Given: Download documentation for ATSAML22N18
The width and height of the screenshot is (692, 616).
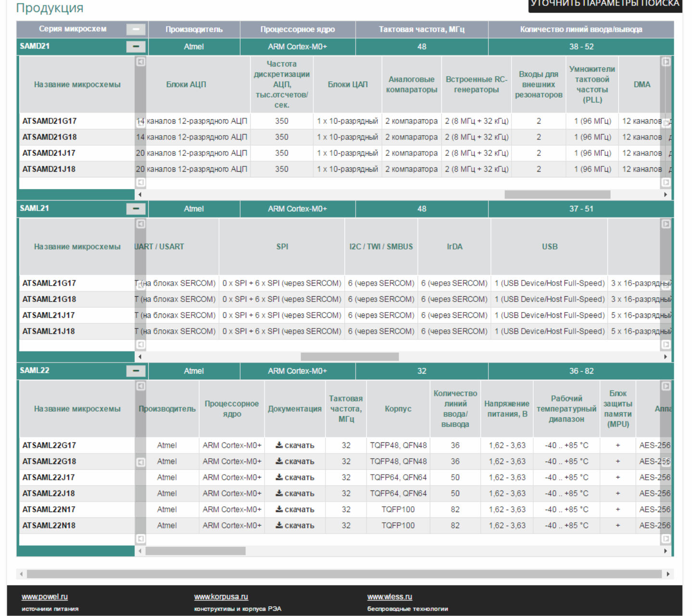Looking at the screenshot, I should [295, 526].
